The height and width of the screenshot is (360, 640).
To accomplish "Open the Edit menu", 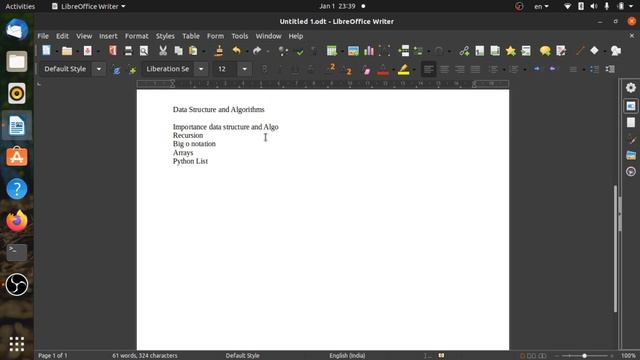I will pyautogui.click(x=62, y=36).
